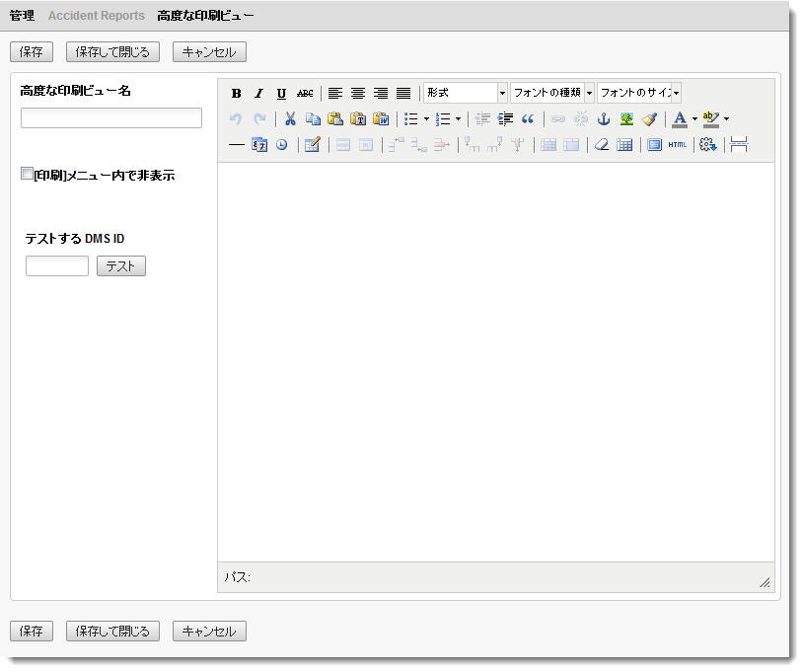Open the フォントの種類 font family dropdown
This screenshot has height=672, width=804.
(x=550, y=92)
